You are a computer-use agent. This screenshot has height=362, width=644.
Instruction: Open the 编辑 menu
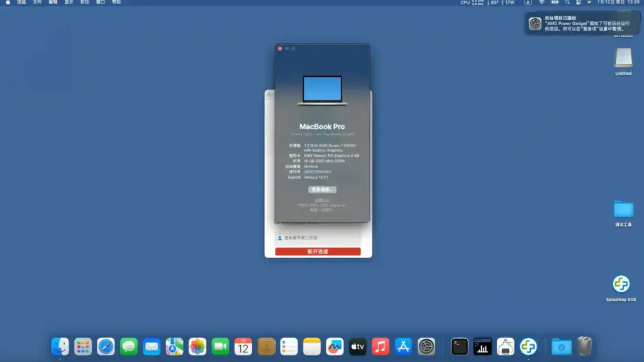click(x=53, y=2)
